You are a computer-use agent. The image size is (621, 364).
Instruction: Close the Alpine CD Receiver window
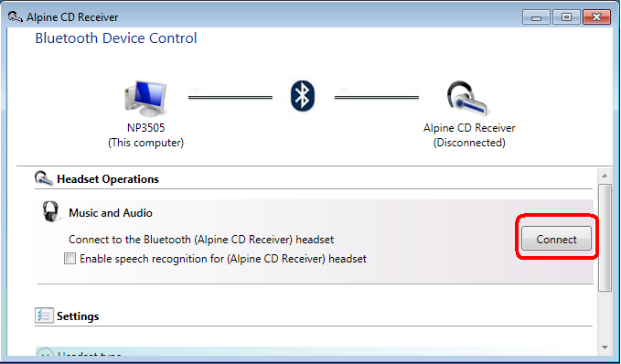[596, 17]
